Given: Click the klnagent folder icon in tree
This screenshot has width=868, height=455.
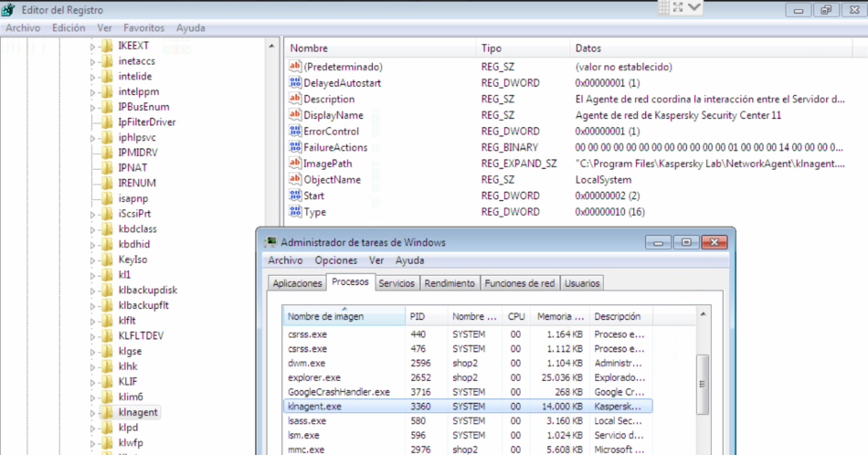Looking at the screenshot, I should [x=107, y=412].
